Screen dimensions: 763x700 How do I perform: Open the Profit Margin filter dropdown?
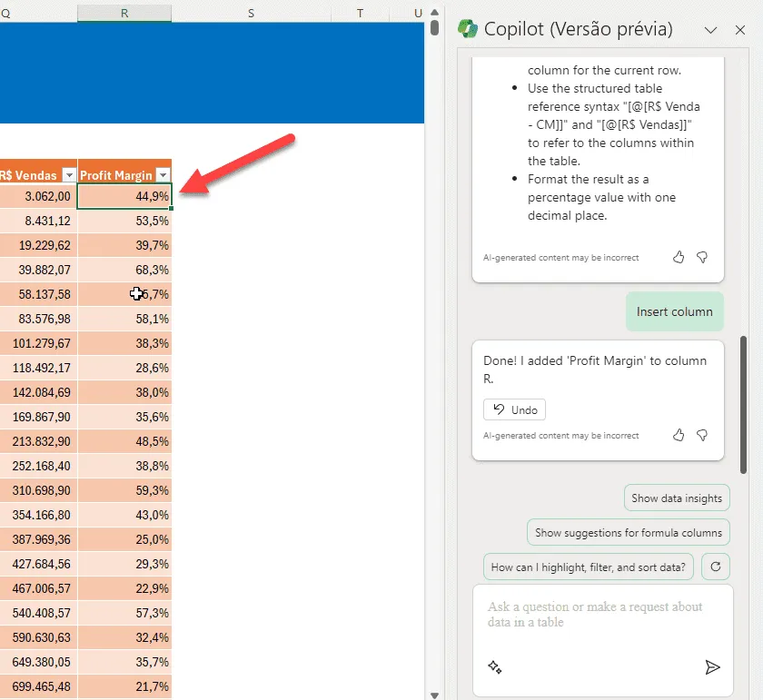(163, 175)
